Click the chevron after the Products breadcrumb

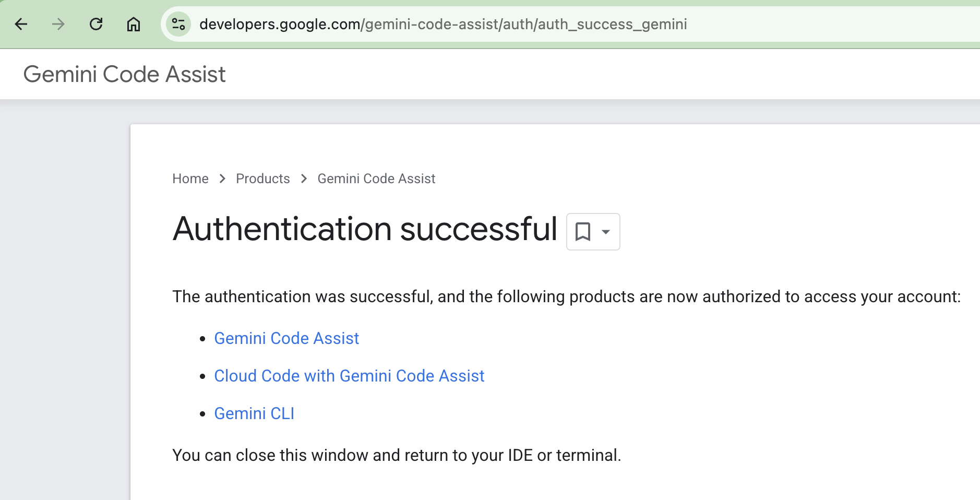tap(304, 178)
